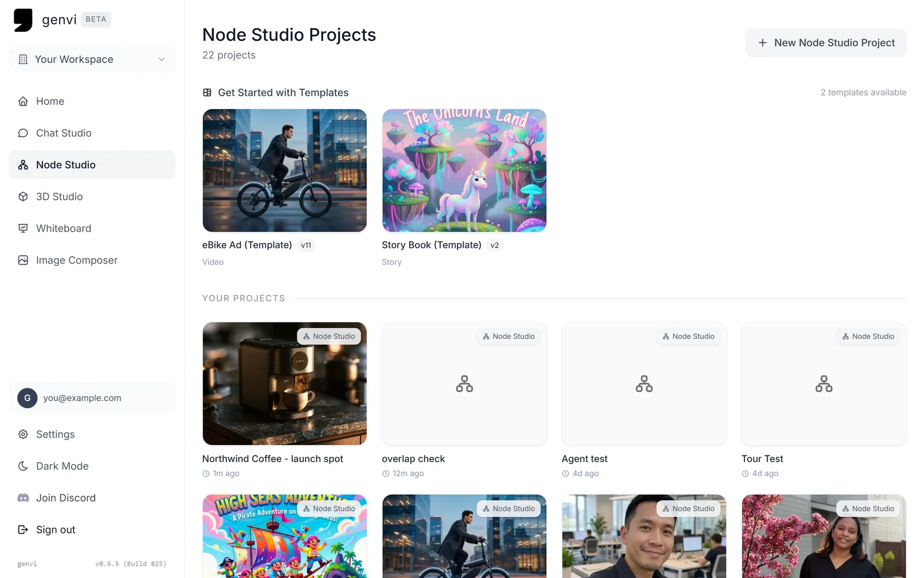
Task: Open the smiling man office project thumbnail
Action: (644, 536)
